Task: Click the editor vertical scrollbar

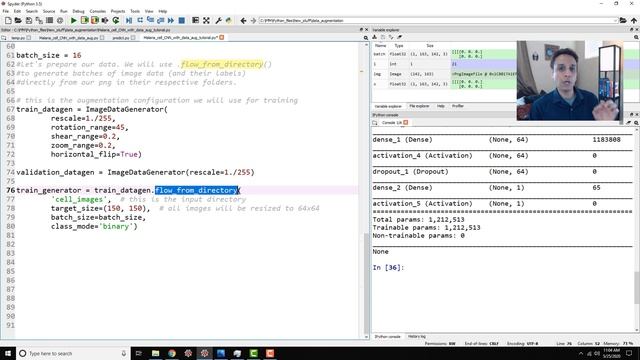Action: tap(366, 284)
